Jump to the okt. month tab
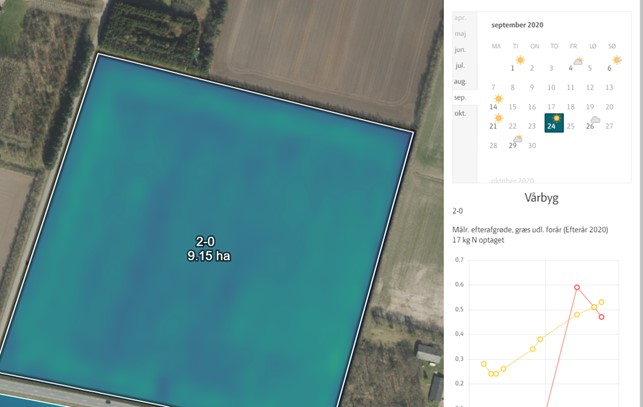Screen dimensions: 643x407 tap(460, 114)
